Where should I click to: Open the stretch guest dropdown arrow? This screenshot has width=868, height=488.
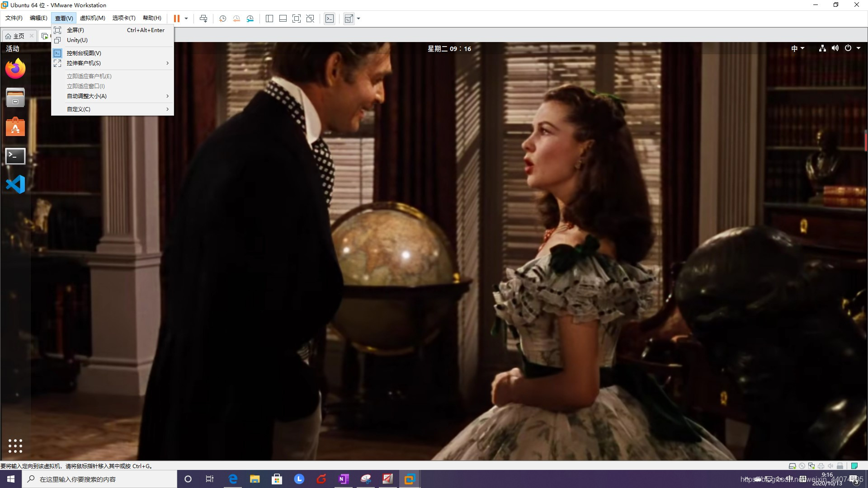coord(359,19)
